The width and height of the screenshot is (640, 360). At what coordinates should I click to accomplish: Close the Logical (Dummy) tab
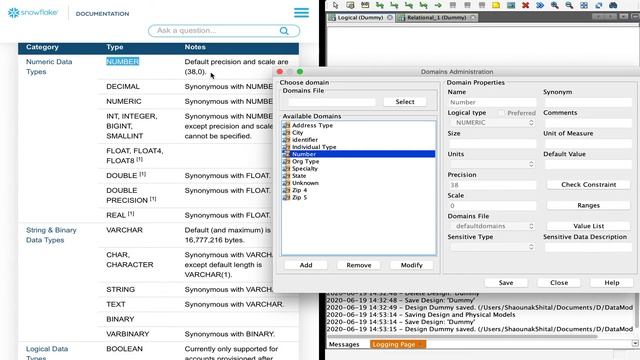pos(390,18)
